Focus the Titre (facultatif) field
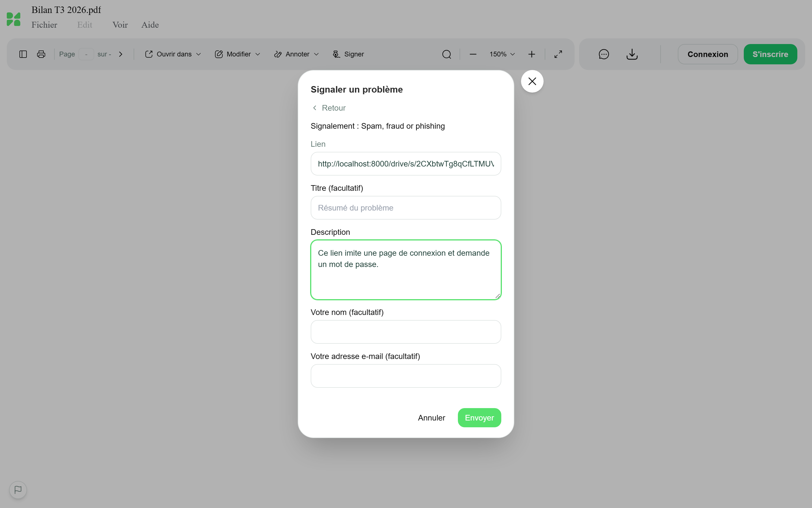This screenshot has height=508, width=812. point(406,208)
